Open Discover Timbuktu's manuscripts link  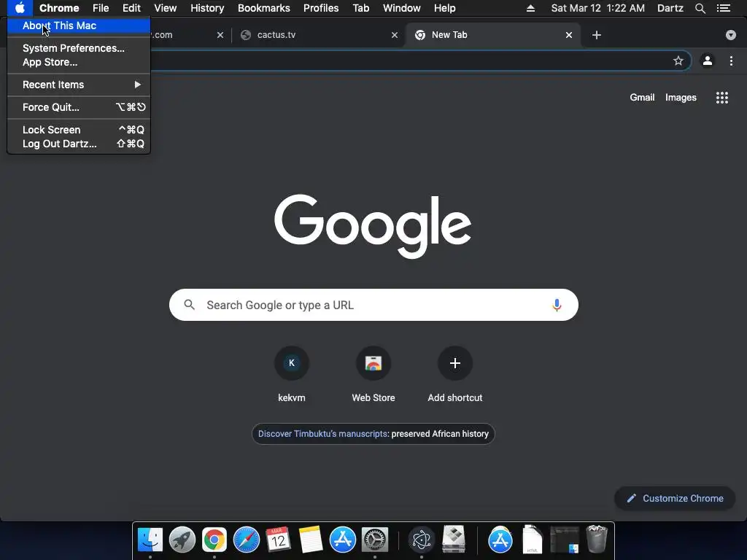tap(373, 434)
